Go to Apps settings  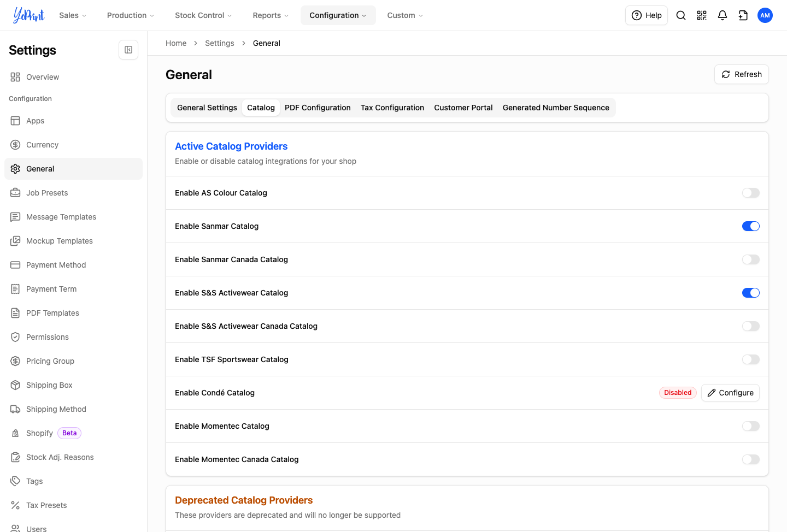click(73, 121)
